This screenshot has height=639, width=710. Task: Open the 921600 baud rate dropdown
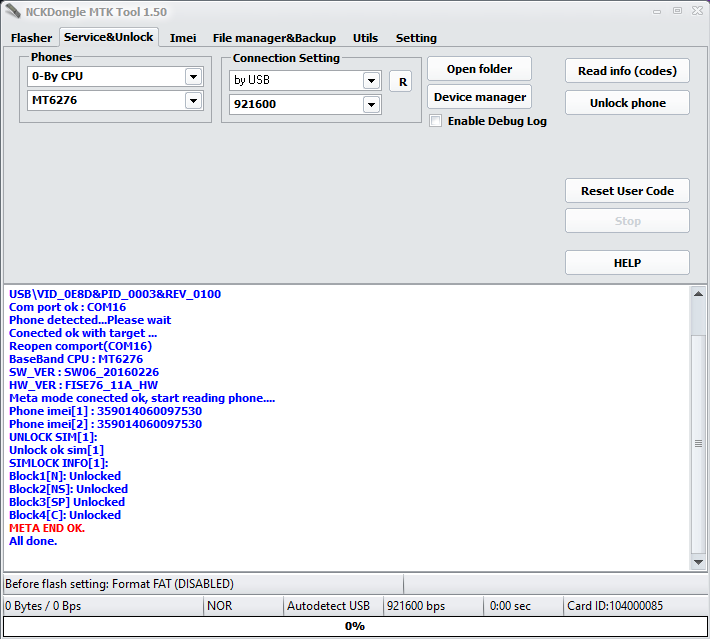click(x=371, y=105)
